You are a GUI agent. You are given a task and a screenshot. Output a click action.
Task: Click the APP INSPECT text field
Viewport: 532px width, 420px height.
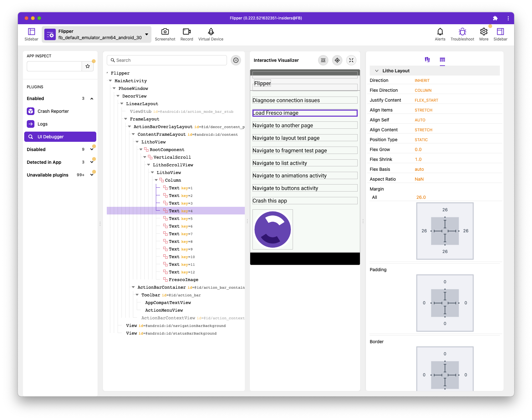pyautogui.click(x=54, y=66)
